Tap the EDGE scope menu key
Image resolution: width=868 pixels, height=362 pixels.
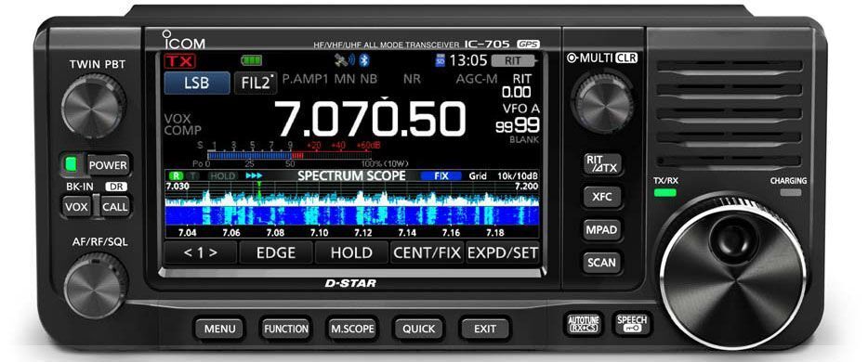276,253
